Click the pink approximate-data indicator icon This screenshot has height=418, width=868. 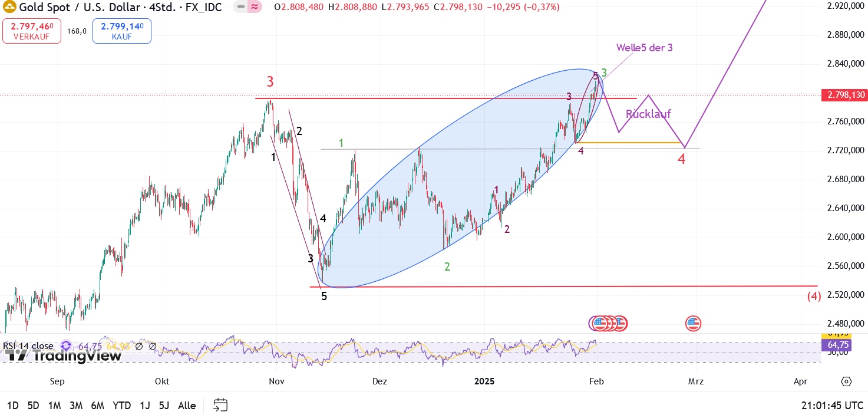255,7
